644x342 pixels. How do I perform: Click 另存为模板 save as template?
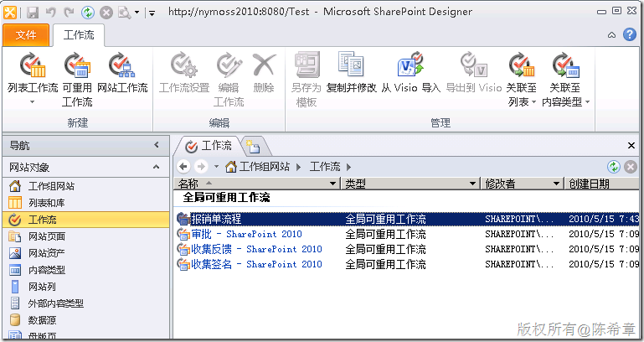(307, 79)
